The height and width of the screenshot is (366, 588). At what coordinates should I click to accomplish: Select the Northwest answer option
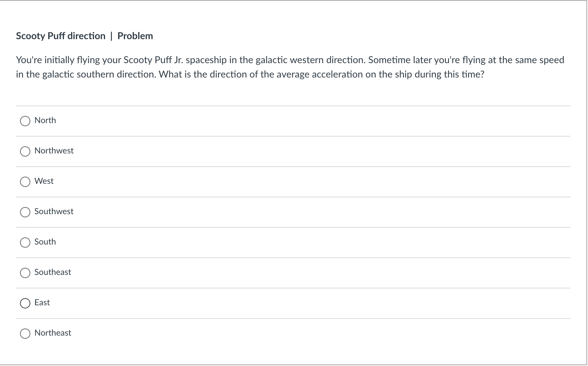coord(25,151)
